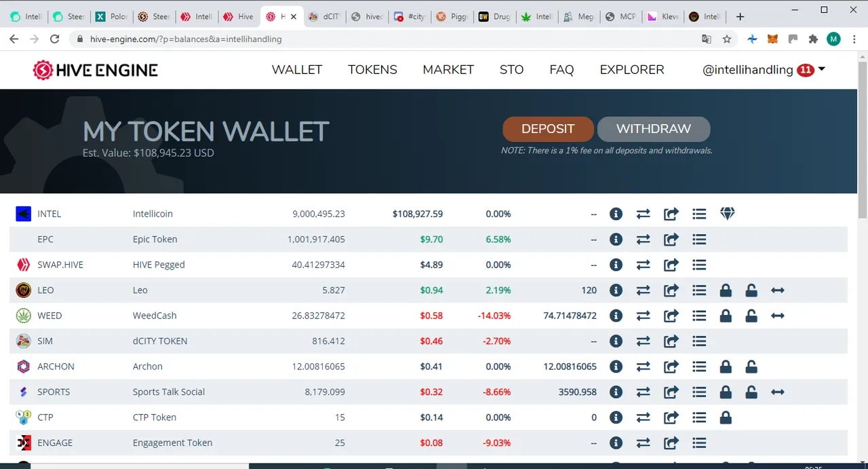Open Chrome extensions puzzle icon
Screen dimensions: 868x469
click(x=813, y=39)
